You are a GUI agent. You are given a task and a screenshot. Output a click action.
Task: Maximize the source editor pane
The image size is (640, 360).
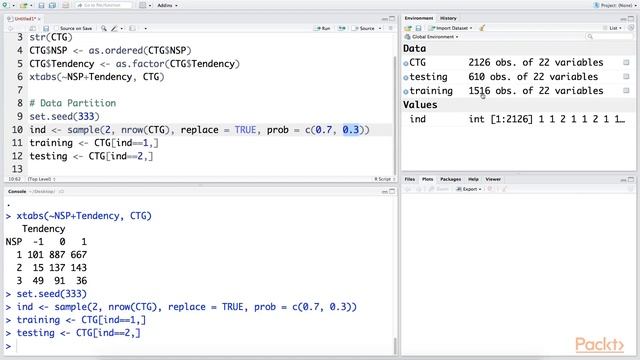tap(392, 19)
